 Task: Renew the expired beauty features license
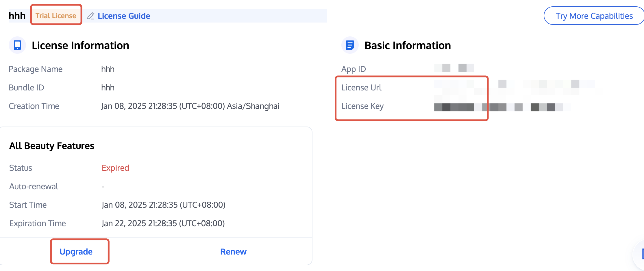tap(233, 252)
